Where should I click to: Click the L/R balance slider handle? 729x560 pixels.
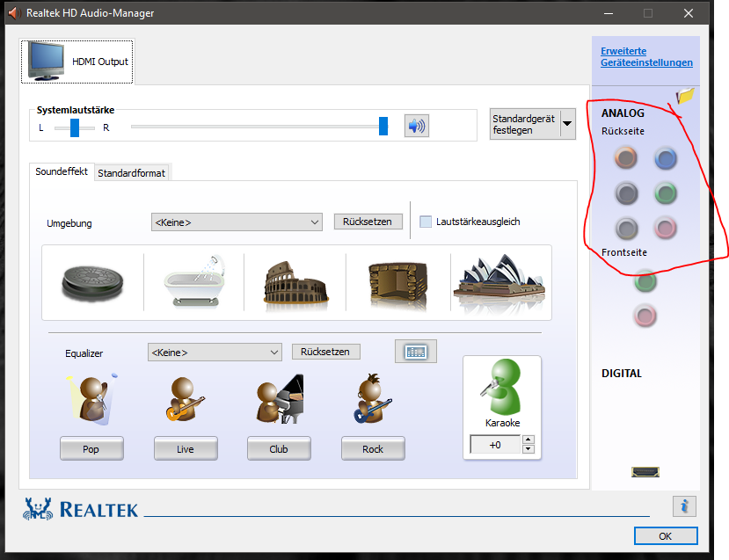click(75, 127)
